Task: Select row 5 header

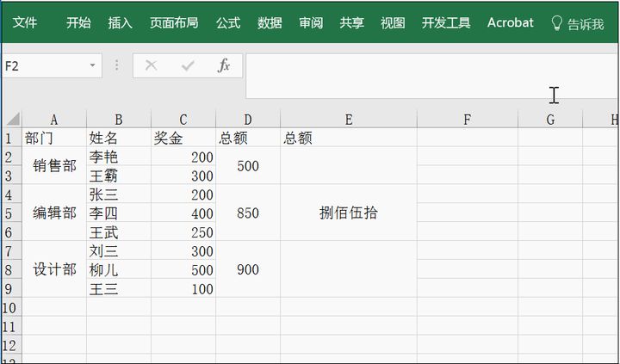Action: (10, 213)
